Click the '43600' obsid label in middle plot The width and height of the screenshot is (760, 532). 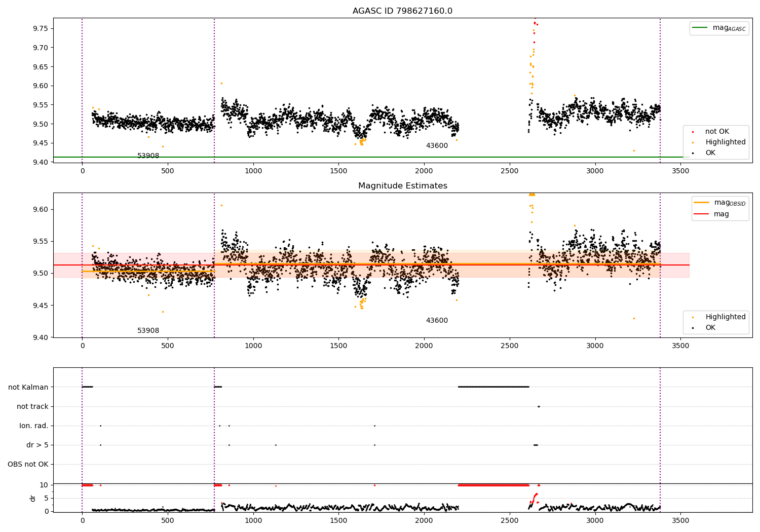tap(437, 321)
